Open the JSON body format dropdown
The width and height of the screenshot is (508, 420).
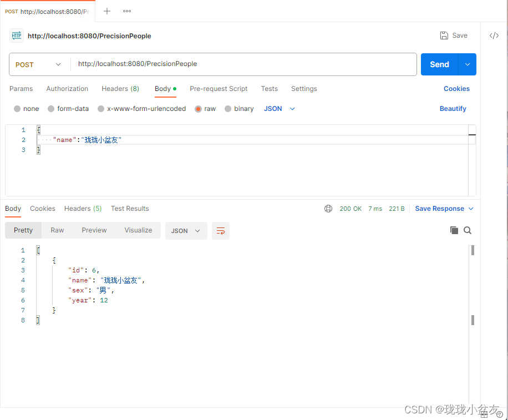pos(278,109)
